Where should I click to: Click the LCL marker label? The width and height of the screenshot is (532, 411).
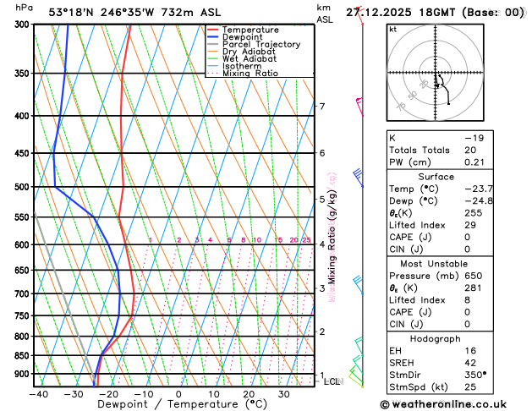332,382
